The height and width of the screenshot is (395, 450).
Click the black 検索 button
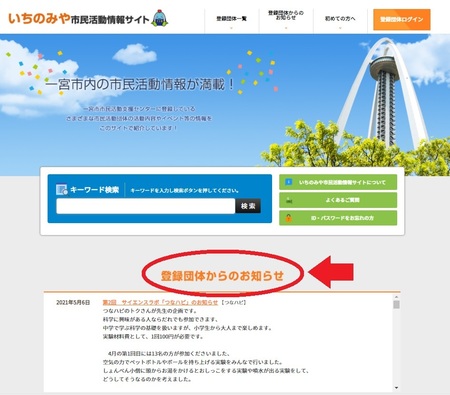(x=248, y=206)
